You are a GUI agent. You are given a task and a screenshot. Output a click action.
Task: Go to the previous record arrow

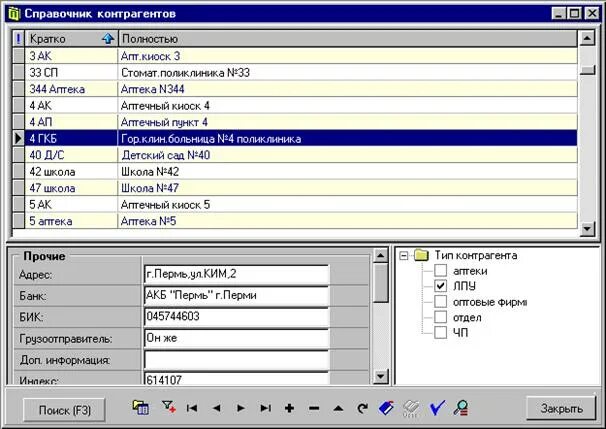click(217, 408)
